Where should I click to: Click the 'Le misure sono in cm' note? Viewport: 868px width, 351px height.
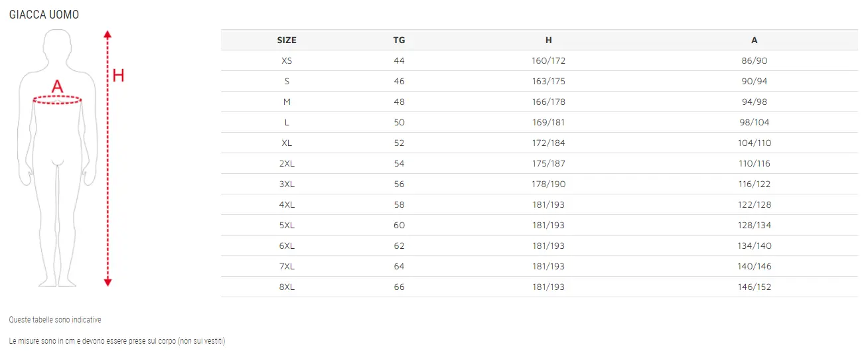pyautogui.click(x=117, y=341)
